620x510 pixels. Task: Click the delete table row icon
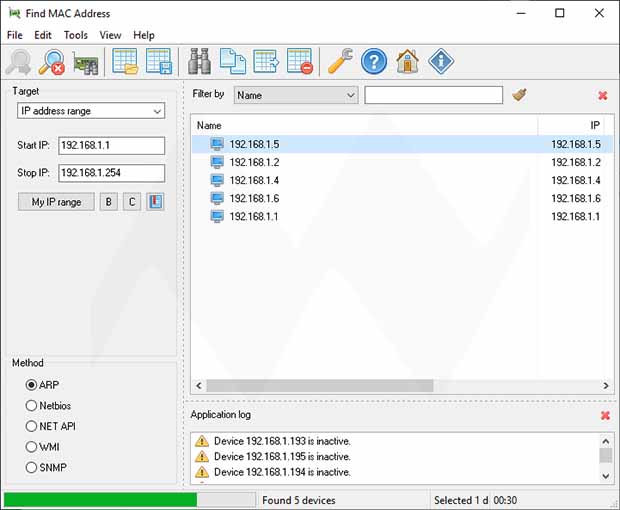(300, 61)
